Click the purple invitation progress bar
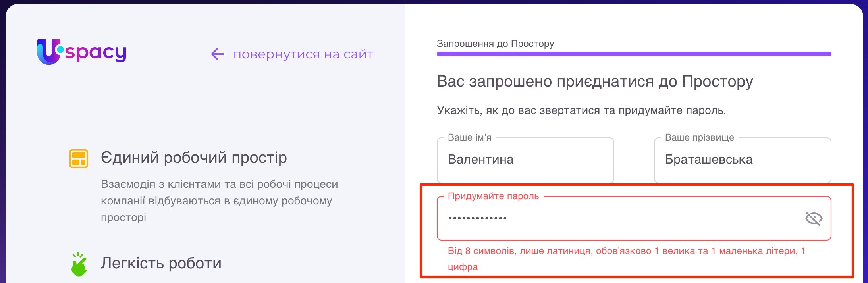The width and height of the screenshot is (868, 283). click(634, 54)
